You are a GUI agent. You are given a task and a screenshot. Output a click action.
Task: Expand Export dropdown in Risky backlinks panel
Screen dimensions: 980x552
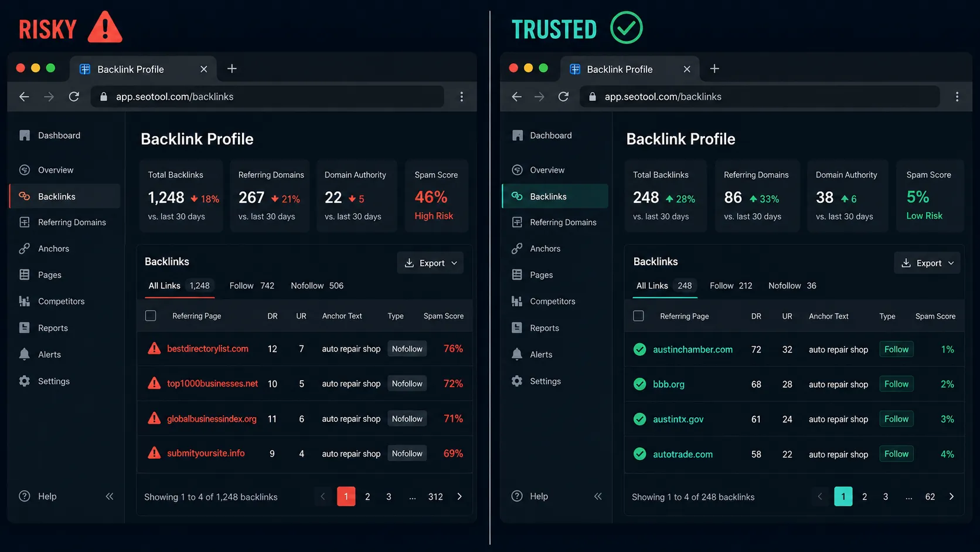(x=430, y=263)
